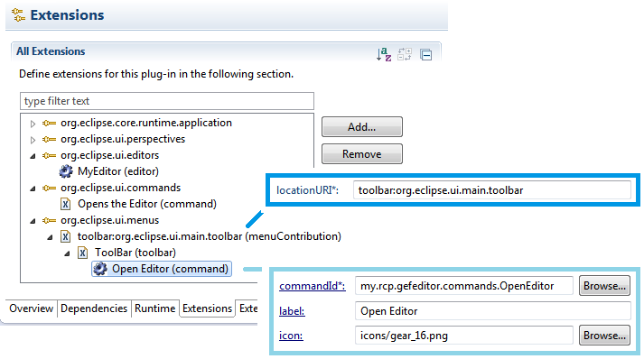Click the Remove button

tap(362, 154)
